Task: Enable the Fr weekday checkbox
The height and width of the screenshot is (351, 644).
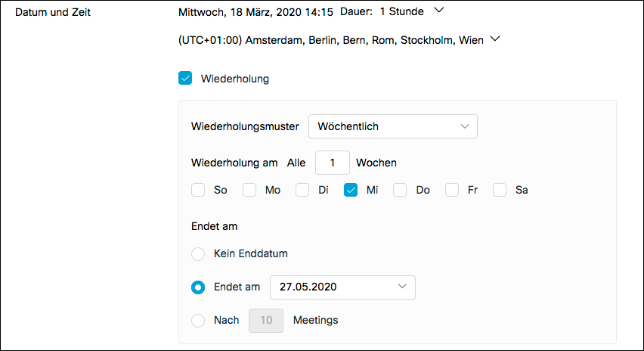Action: (452, 190)
